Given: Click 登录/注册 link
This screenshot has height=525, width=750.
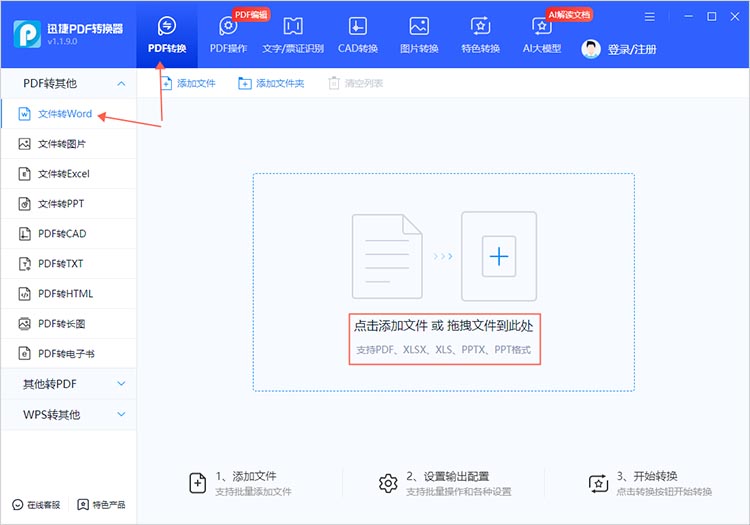Looking at the screenshot, I should point(632,49).
